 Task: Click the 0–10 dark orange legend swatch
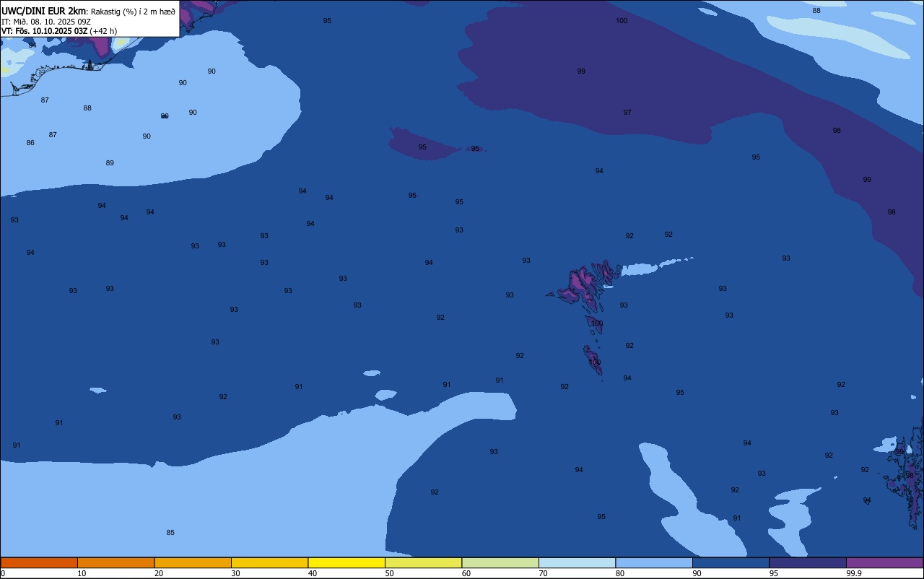point(39,562)
